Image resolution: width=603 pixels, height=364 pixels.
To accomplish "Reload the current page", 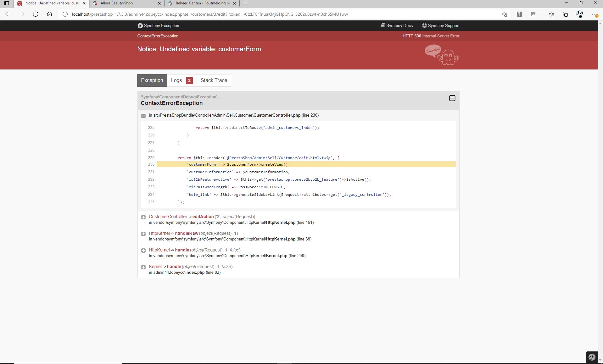I will click(36, 14).
